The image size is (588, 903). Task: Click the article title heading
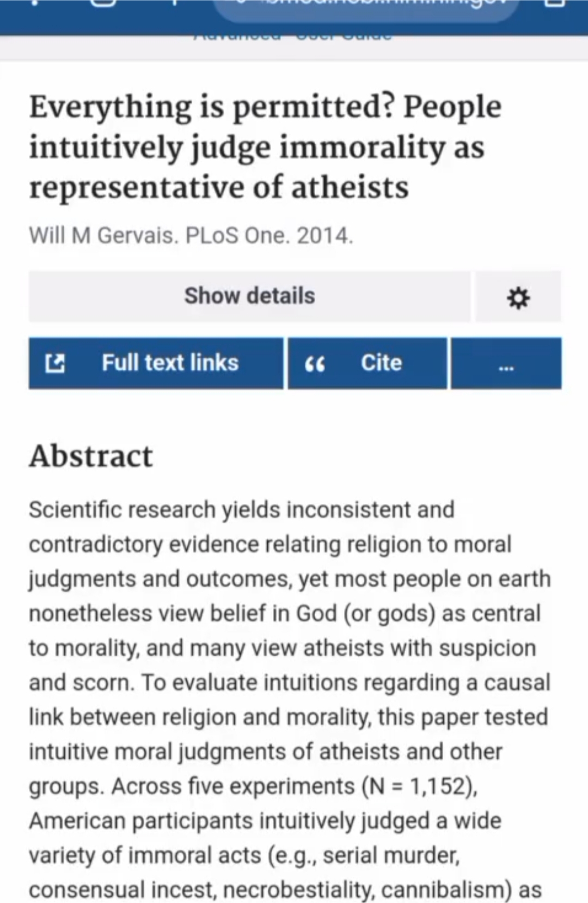(x=265, y=147)
